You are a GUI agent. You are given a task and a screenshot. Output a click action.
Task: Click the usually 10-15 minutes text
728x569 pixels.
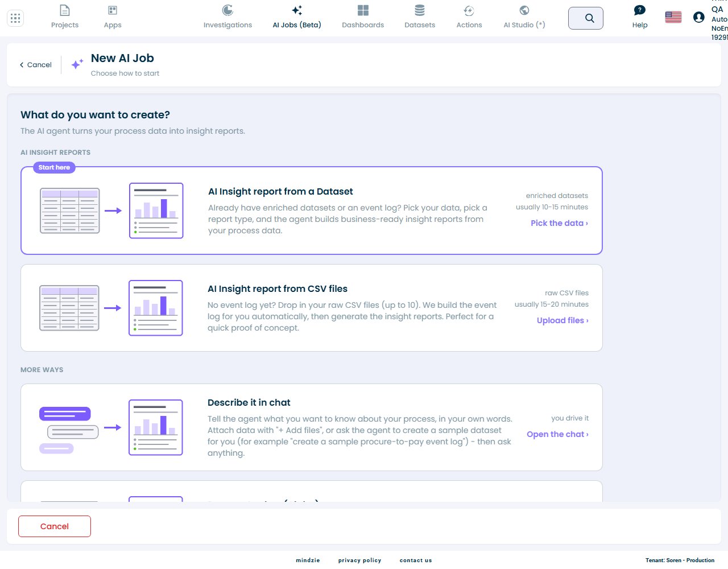point(552,207)
